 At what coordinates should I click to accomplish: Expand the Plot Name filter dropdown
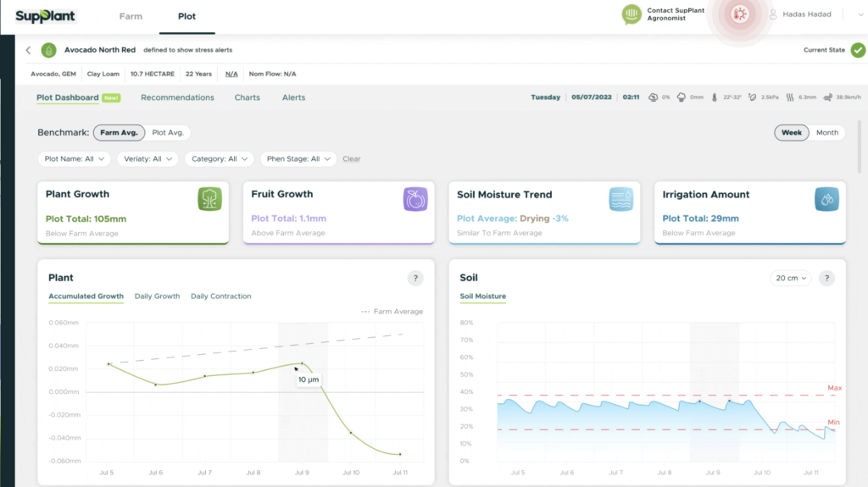point(75,158)
